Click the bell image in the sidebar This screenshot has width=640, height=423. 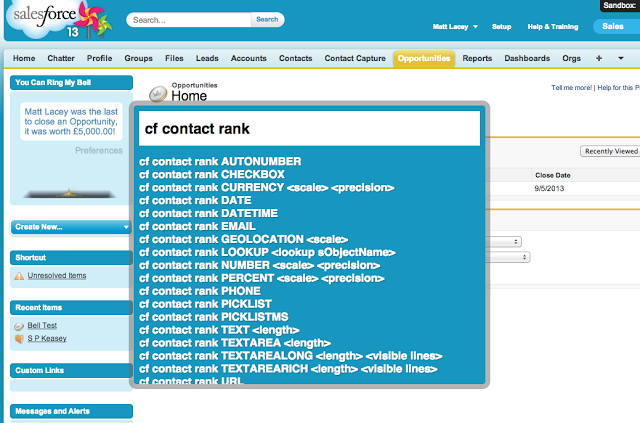pos(69,190)
